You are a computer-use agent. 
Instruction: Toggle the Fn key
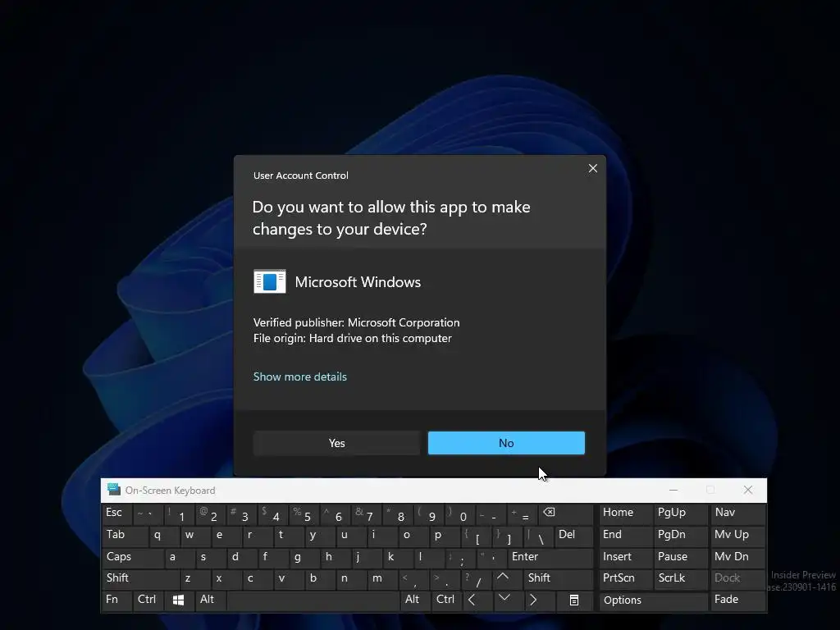coord(116,600)
